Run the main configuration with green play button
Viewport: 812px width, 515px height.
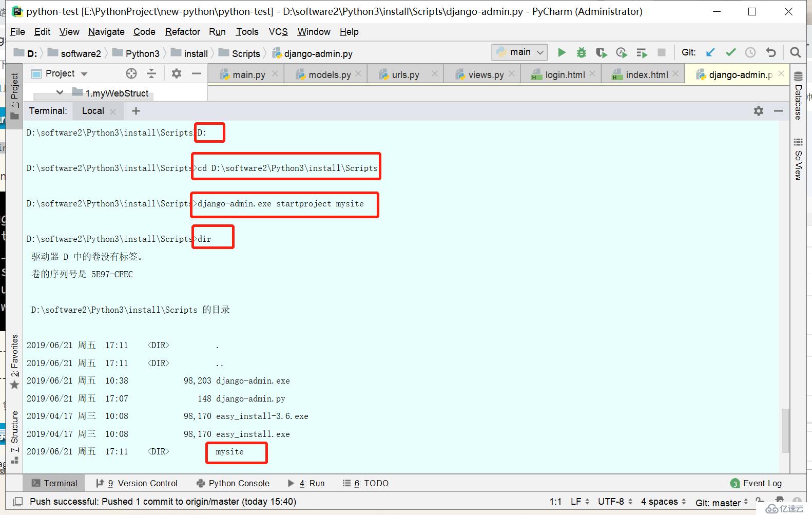562,52
